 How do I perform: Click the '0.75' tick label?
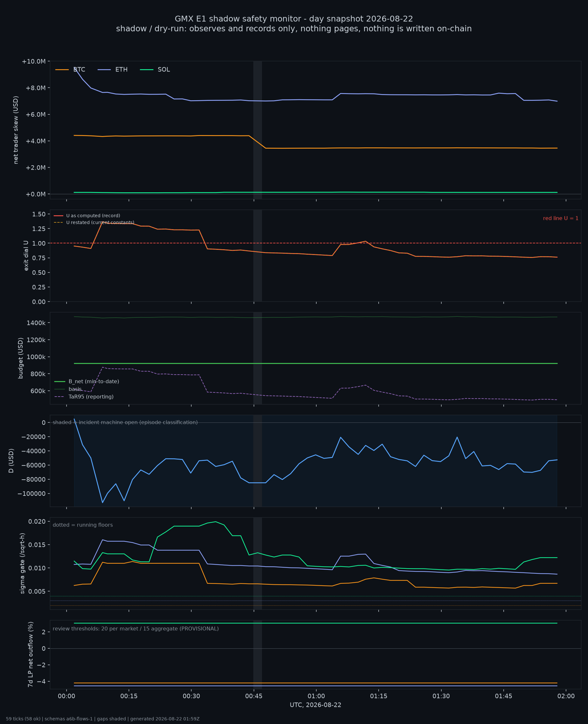tap(39, 258)
